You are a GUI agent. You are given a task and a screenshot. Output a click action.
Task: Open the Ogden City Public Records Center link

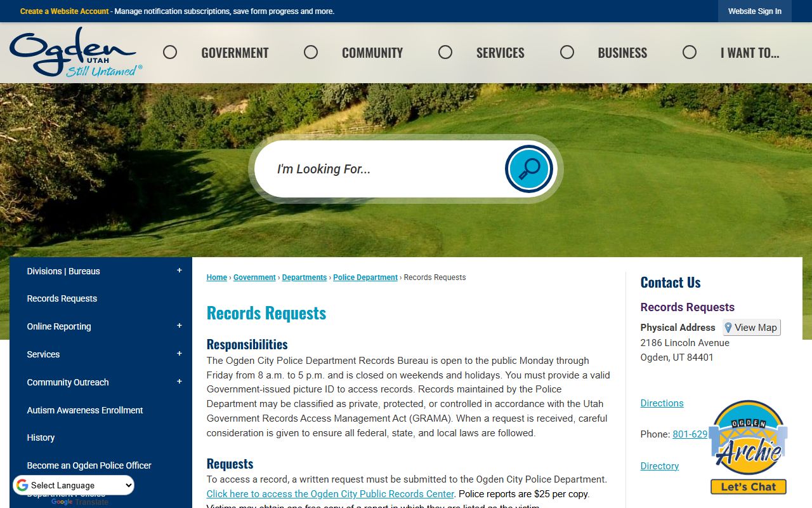(x=330, y=494)
